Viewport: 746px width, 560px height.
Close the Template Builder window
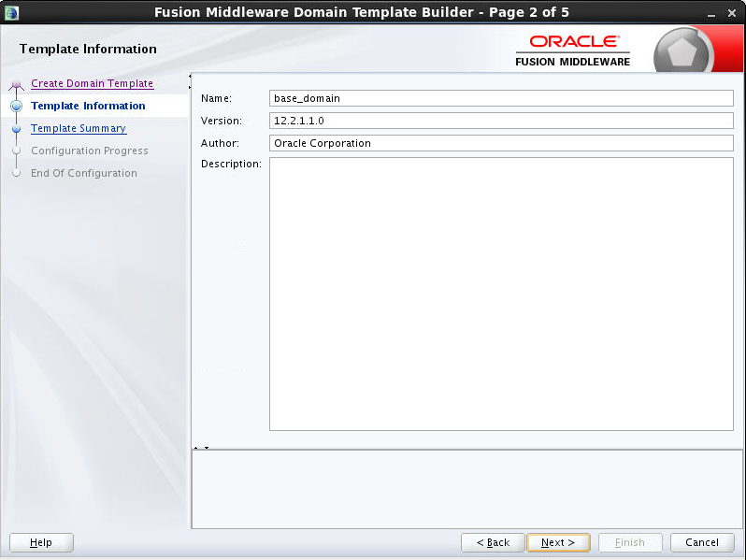[732, 13]
